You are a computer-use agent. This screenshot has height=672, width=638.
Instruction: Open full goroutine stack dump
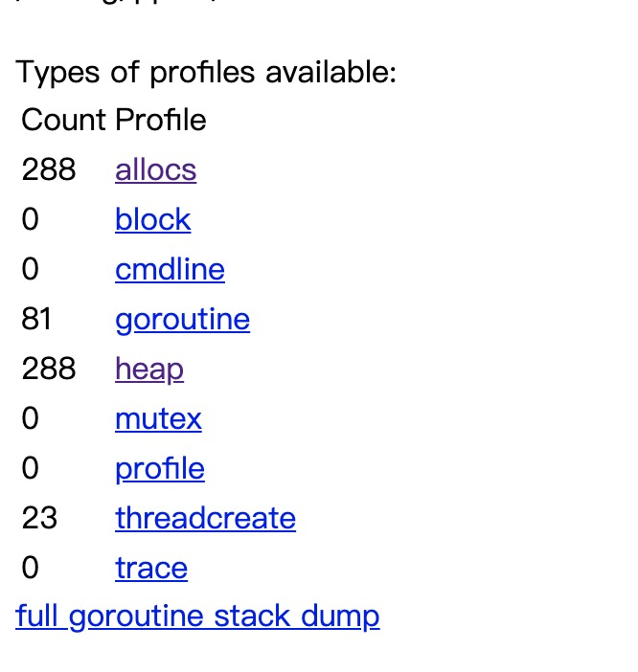[197, 616]
